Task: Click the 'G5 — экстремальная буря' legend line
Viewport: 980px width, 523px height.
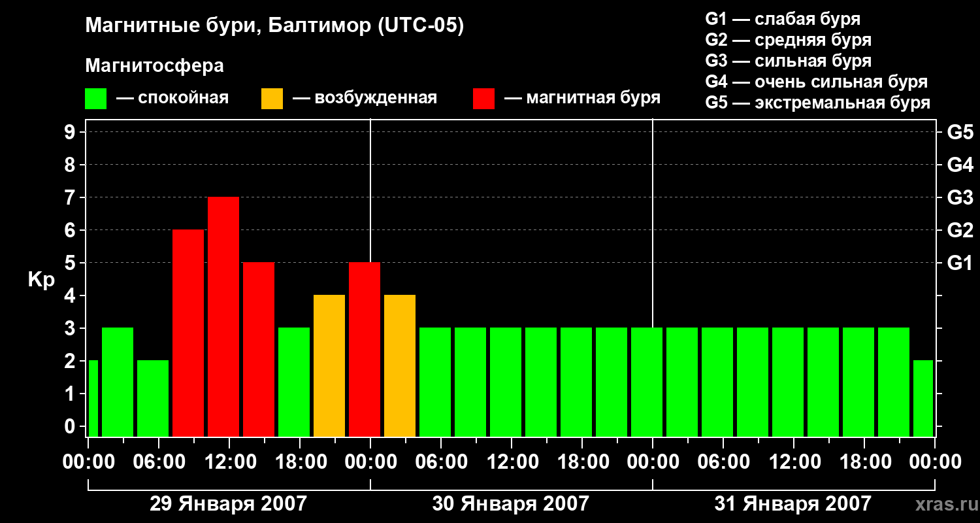Action: [x=817, y=103]
